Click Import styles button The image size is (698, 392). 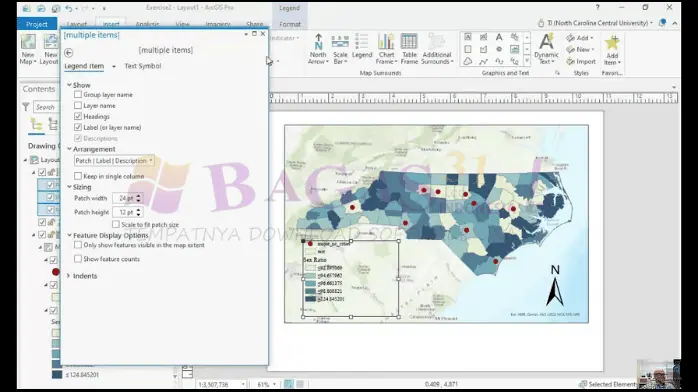pos(581,61)
